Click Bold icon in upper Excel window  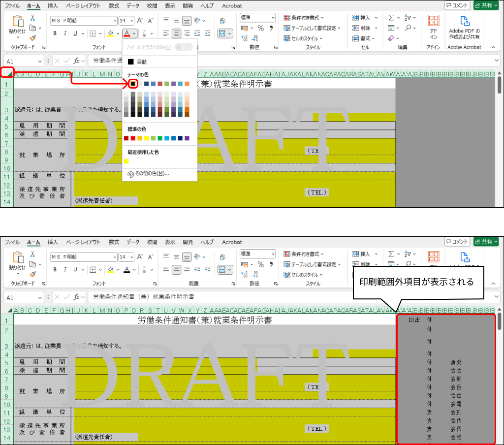pos(55,33)
